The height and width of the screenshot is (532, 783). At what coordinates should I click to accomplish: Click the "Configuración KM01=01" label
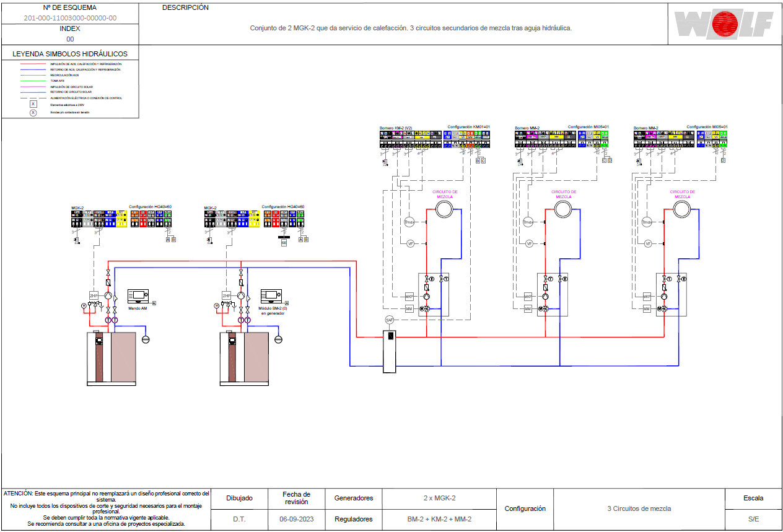tap(469, 127)
